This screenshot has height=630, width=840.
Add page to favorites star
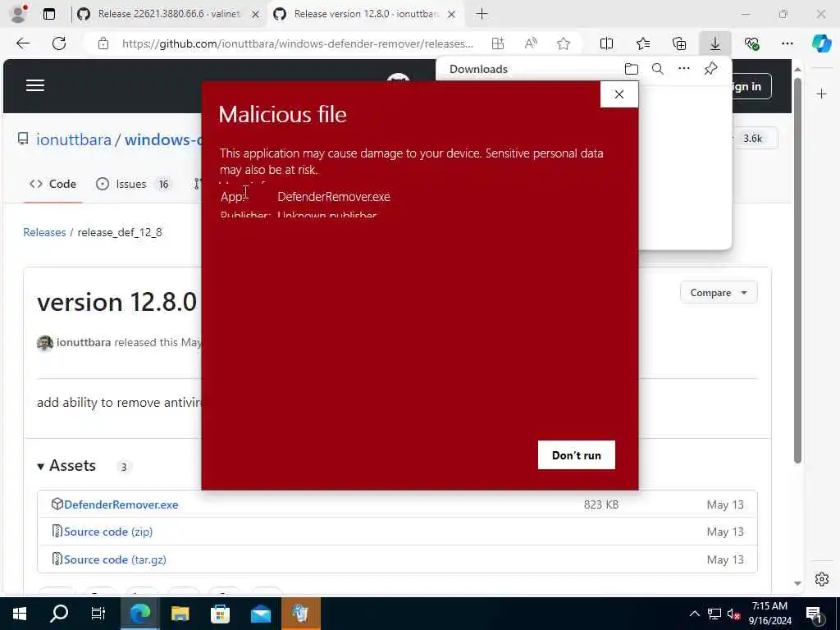(564, 43)
